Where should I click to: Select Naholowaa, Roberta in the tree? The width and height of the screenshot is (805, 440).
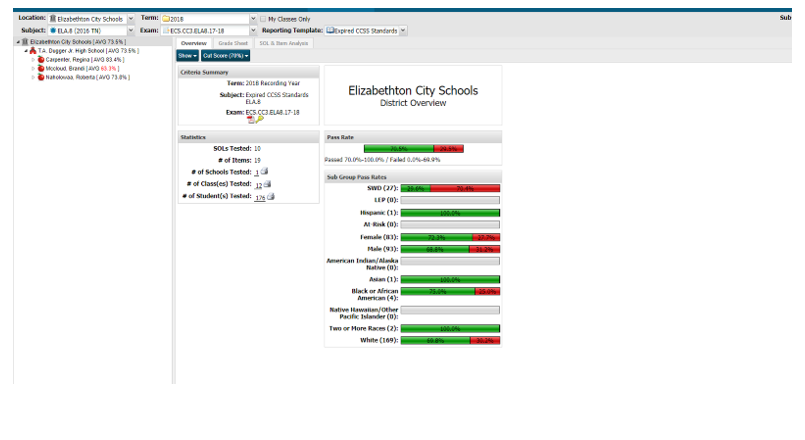(x=88, y=77)
